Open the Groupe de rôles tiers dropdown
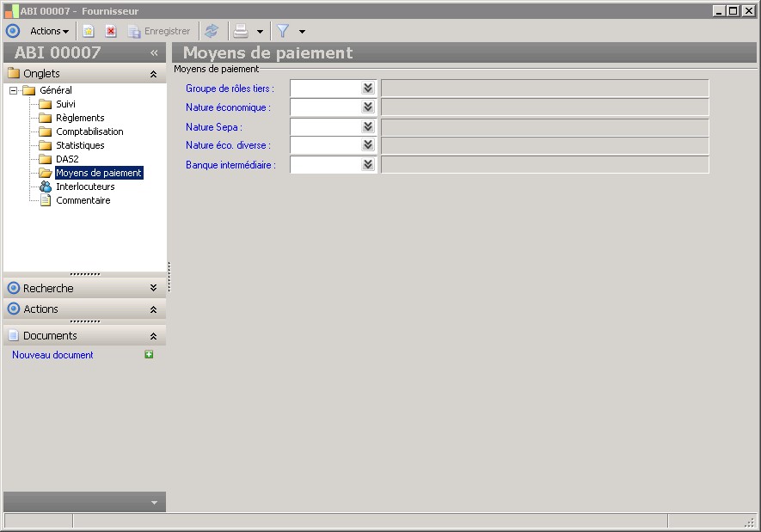Image resolution: width=761 pixels, height=532 pixels. (368, 88)
